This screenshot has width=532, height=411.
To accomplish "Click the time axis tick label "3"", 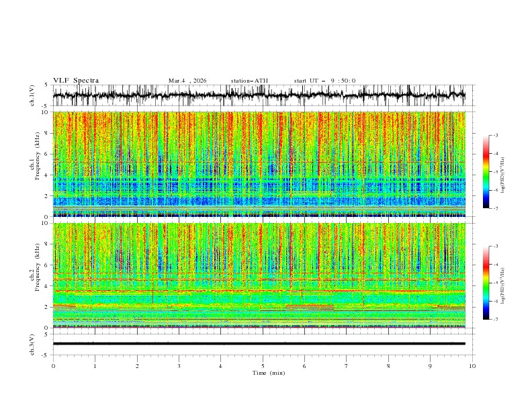I will coord(179,366).
